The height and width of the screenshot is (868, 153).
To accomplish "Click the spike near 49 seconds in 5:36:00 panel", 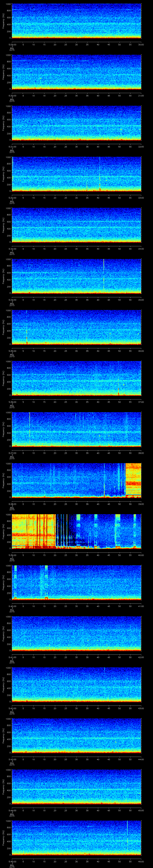I will coord(118,387).
